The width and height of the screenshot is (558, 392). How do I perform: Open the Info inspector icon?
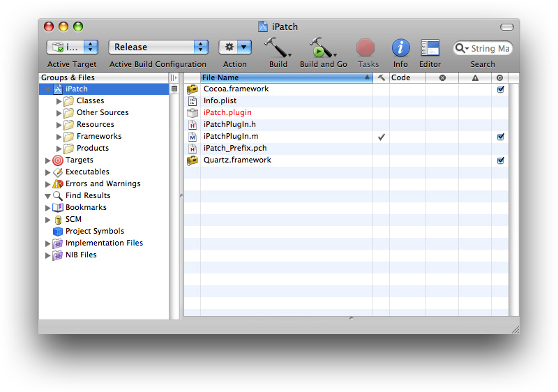(x=400, y=47)
